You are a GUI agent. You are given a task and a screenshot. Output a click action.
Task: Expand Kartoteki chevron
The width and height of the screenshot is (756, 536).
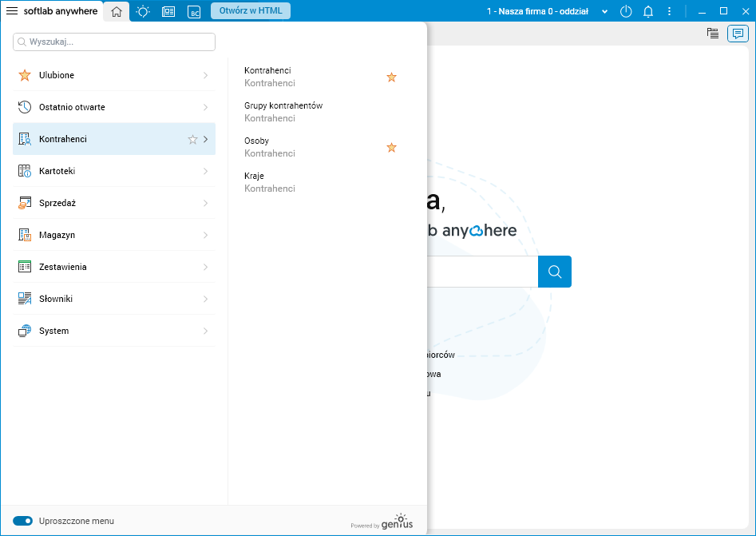tap(206, 171)
